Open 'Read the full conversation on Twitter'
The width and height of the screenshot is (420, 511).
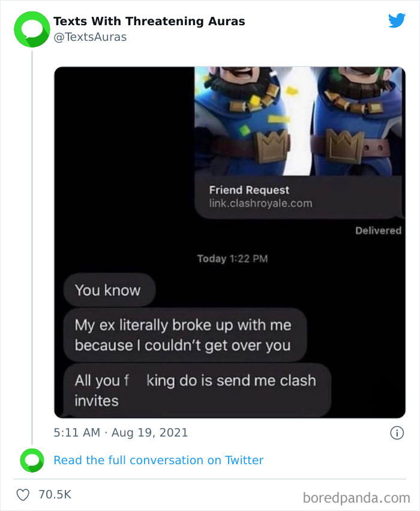tap(159, 460)
